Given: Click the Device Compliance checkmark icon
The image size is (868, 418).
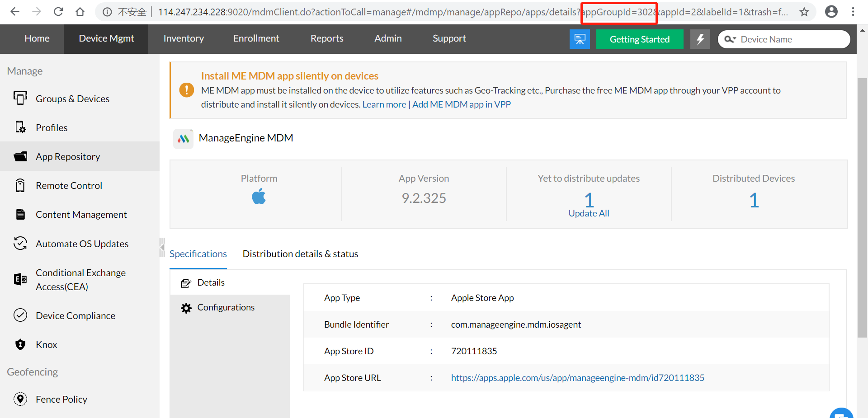Looking at the screenshot, I should [x=20, y=315].
